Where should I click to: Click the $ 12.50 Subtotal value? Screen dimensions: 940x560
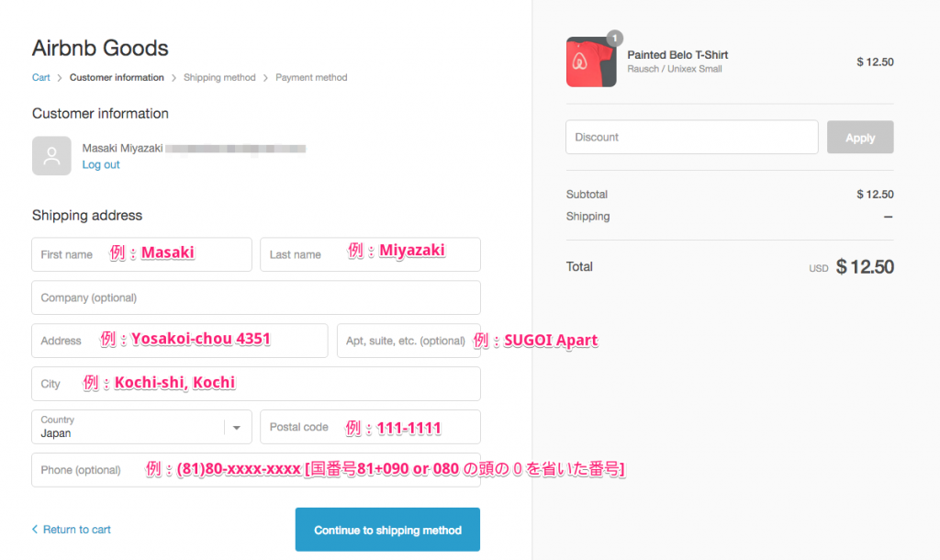point(875,195)
